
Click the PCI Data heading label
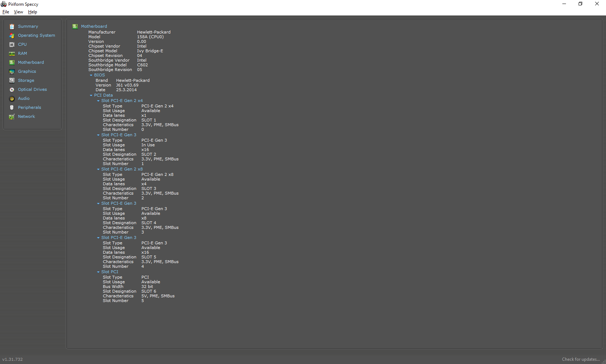(104, 95)
